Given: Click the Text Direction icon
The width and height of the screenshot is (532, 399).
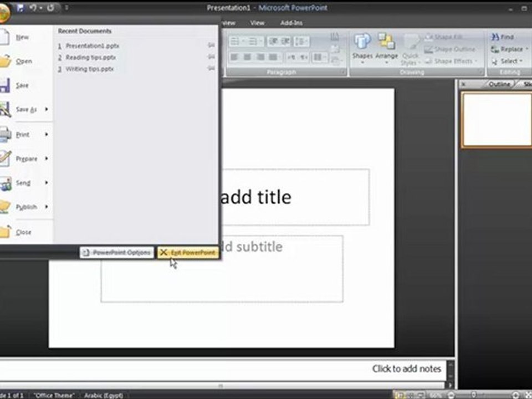Looking at the screenshot, I should (335, 37).
